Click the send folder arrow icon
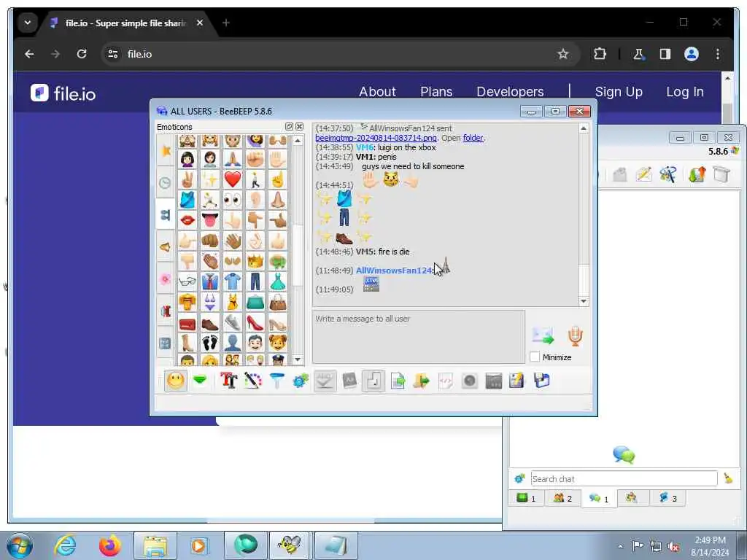This screenshot has height=560, width=747. tap(422, 381)
